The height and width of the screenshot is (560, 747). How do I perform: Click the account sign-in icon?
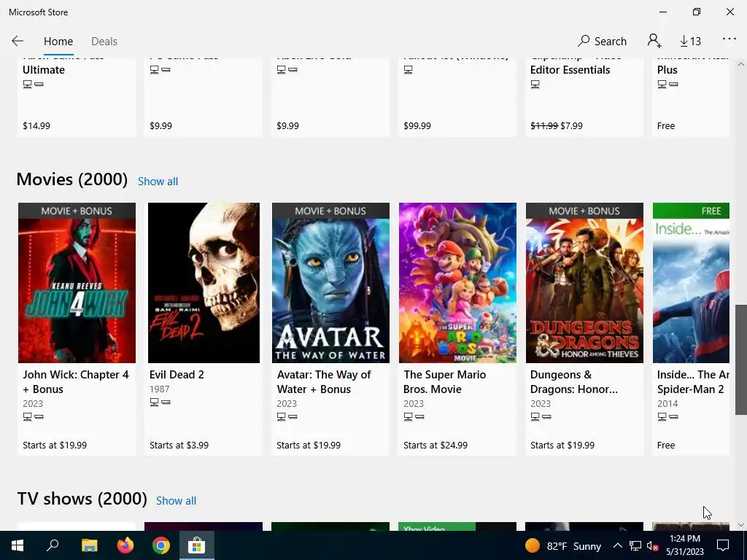coord(654,41)
